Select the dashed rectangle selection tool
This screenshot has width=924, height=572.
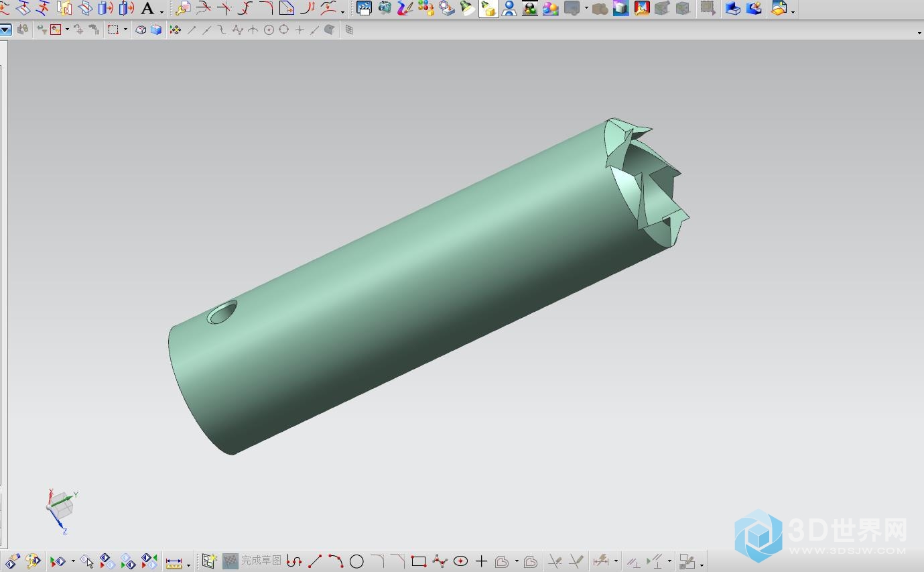tap(113, 30)
